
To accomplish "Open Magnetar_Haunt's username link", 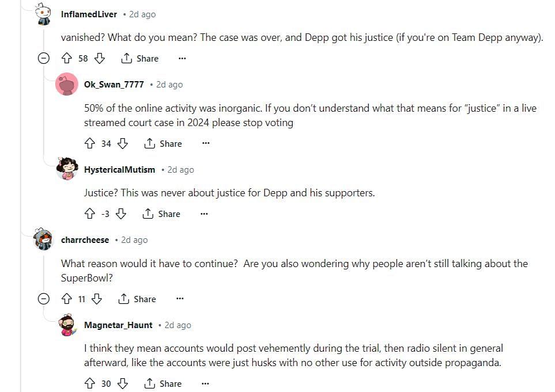I will coord(118,325).
